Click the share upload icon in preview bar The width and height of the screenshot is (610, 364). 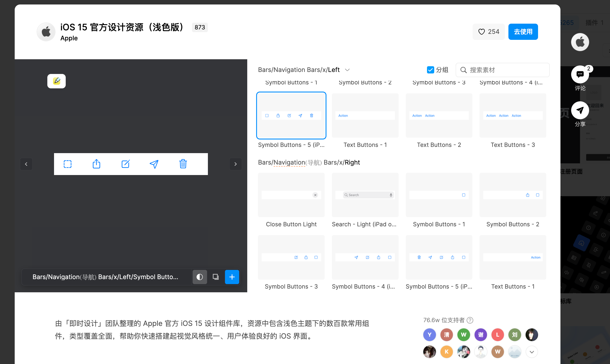pos(96,164)
